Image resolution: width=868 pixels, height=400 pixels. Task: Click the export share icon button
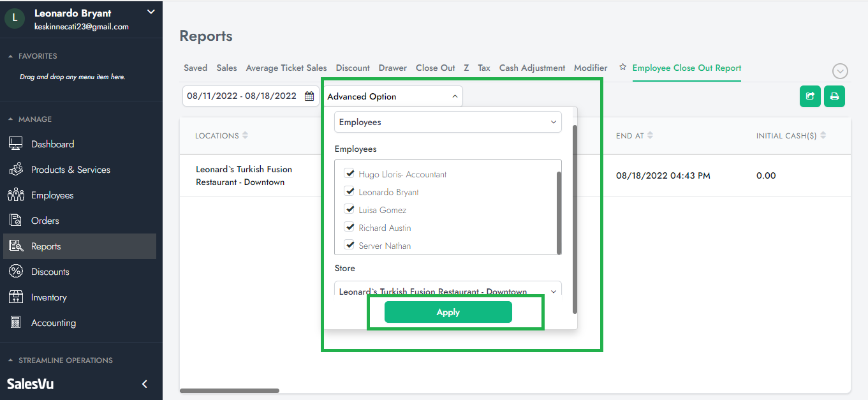pos(810,96)
